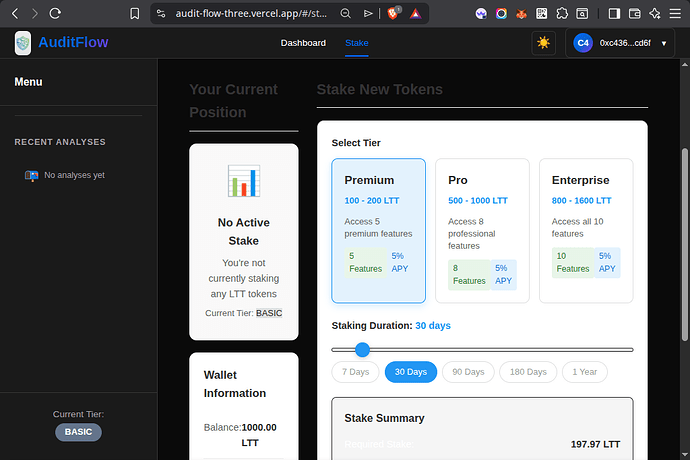
Task: Open the browser hamburger menu icon
Action: point(677,14)
